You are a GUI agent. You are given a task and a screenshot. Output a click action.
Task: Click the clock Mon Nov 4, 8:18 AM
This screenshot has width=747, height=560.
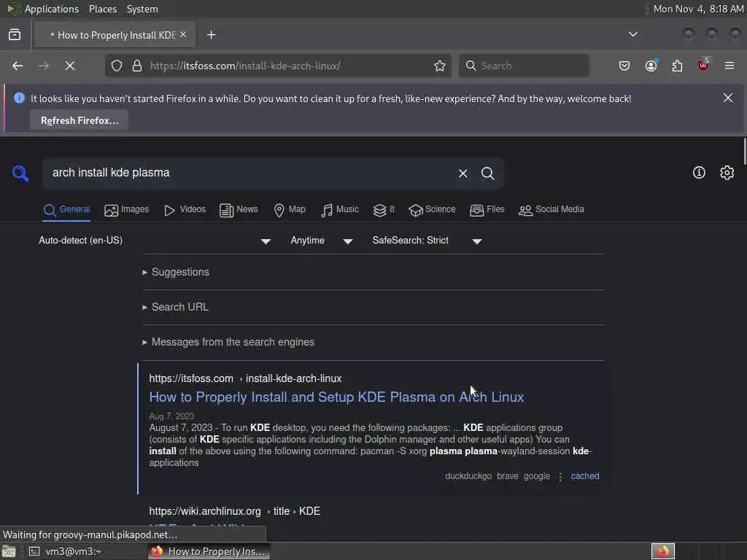click(x=698, y=9)
